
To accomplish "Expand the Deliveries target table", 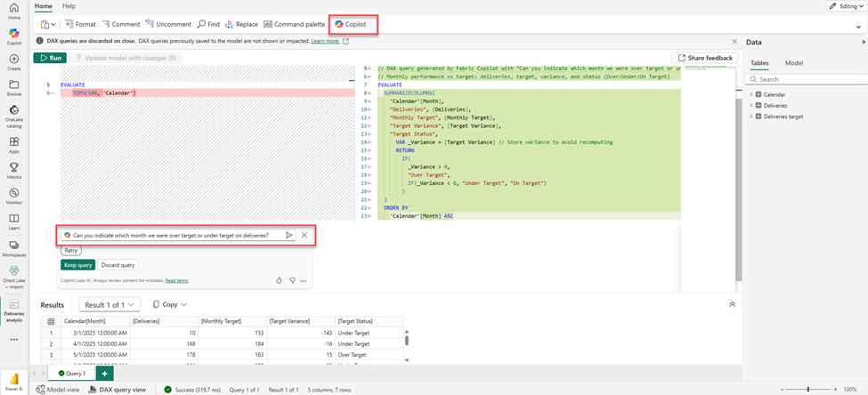I will (751, 117).
